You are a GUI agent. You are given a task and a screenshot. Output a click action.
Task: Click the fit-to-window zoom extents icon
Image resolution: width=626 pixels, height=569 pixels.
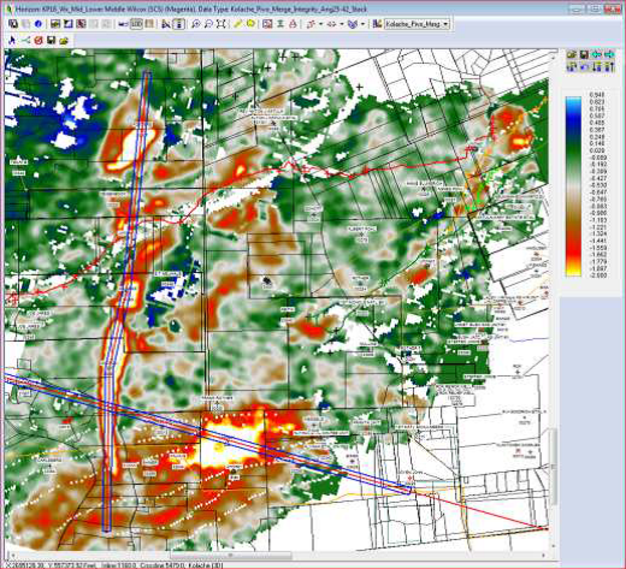(222, 24)
